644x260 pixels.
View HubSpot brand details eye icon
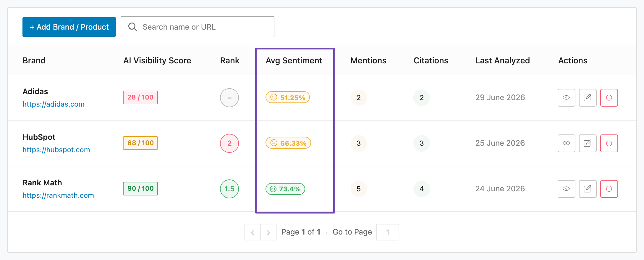566,143
